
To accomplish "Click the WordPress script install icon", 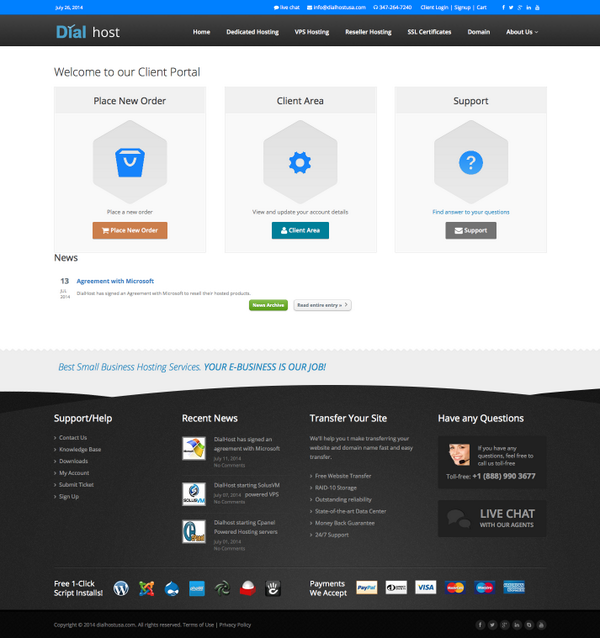I will point(121,588).
